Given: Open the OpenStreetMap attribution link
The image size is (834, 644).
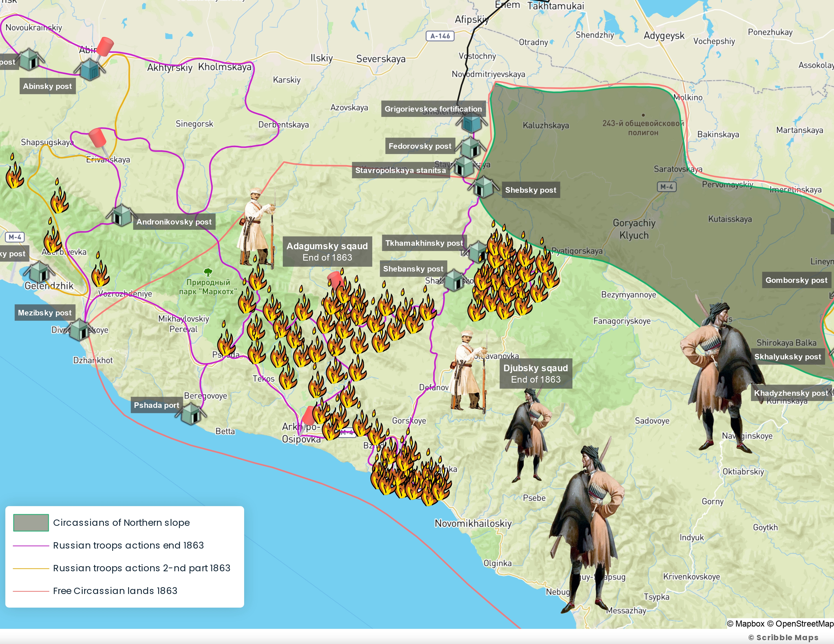Looking at the screenshot, I should [x=800, y=623].
